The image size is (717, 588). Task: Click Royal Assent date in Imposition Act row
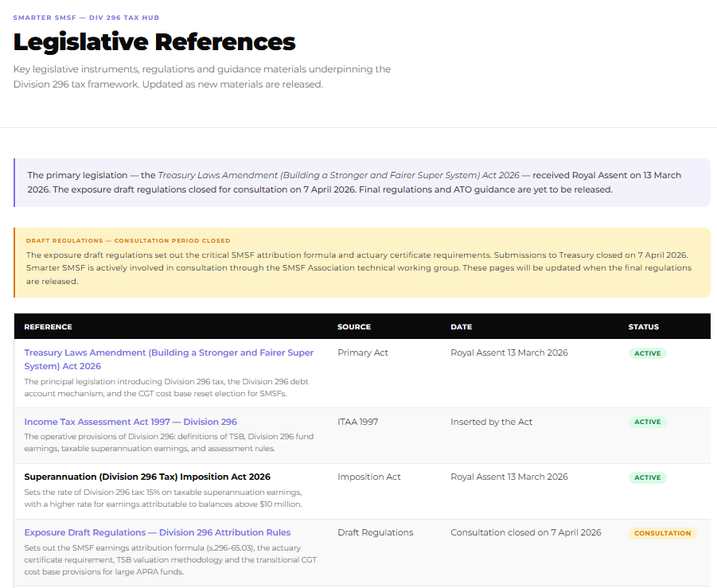click(x=509, y=477)
